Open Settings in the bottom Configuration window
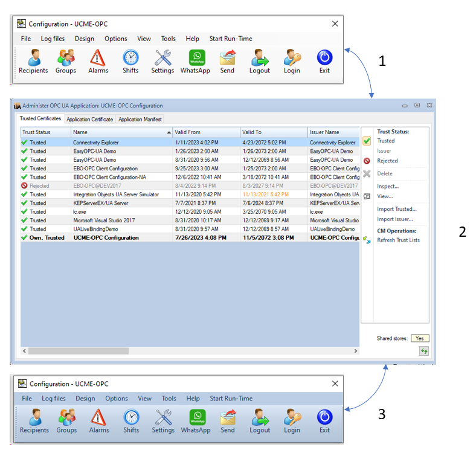Screen dimensions: 476x450 (x=163, y=421)
